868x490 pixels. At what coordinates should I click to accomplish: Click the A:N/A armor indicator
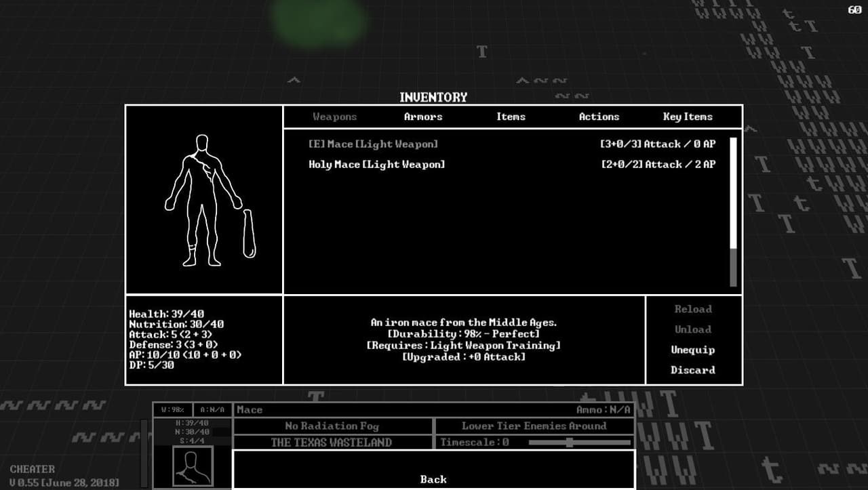click(x=212, y=409)
